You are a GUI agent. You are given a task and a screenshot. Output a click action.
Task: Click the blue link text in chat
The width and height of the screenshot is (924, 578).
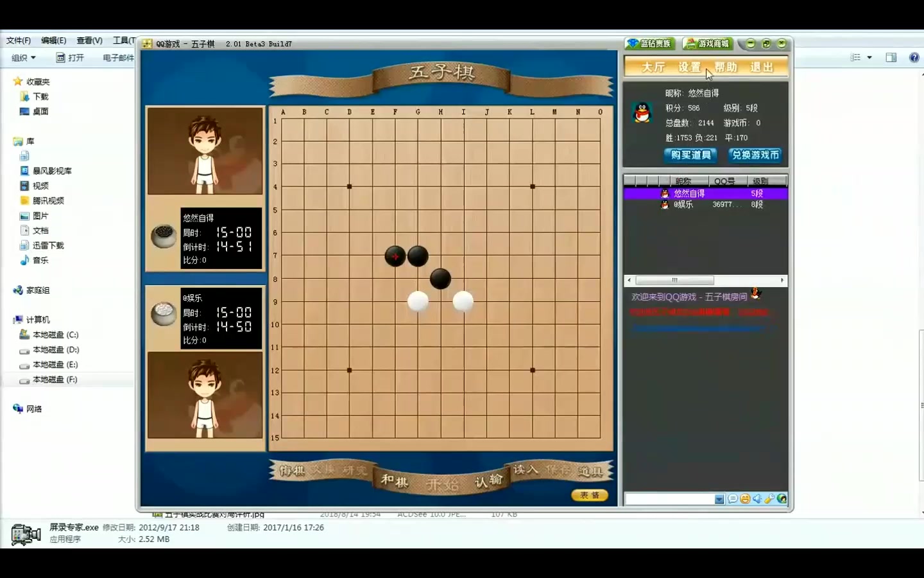point(698,328)
